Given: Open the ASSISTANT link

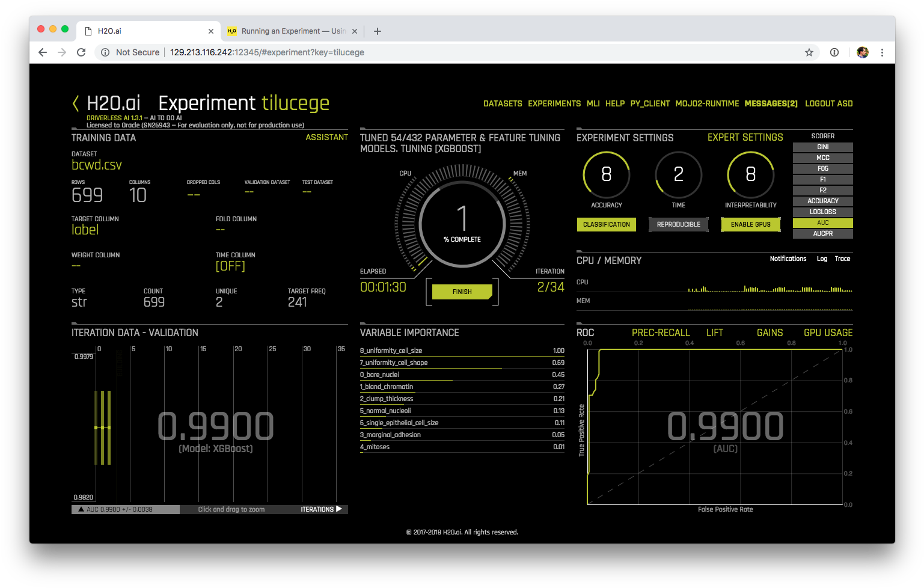Looking at the screenshot, I should pos(326,137).
